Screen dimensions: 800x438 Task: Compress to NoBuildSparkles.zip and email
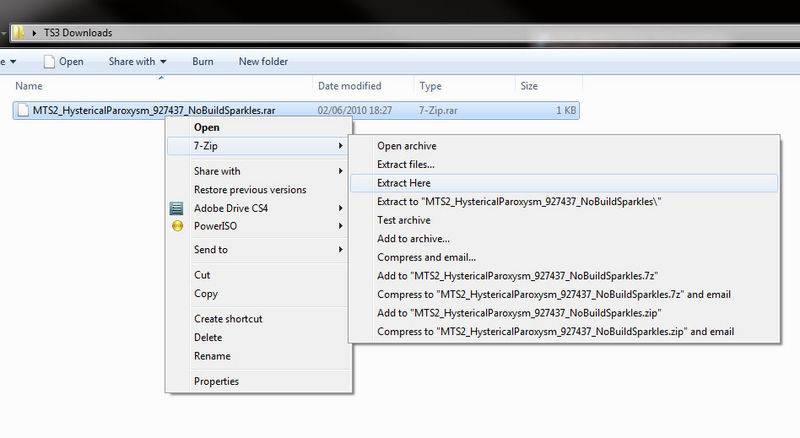click(x=556, y=331)
